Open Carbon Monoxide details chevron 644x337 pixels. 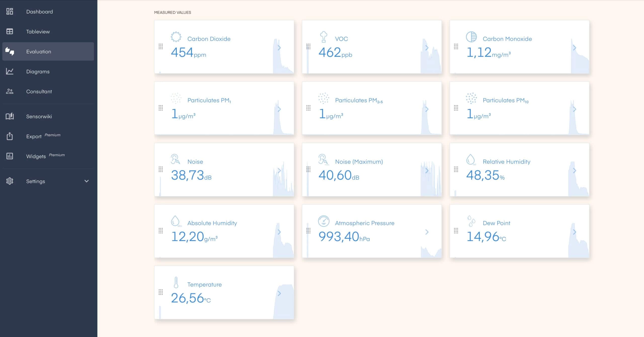tap(574, 48)
